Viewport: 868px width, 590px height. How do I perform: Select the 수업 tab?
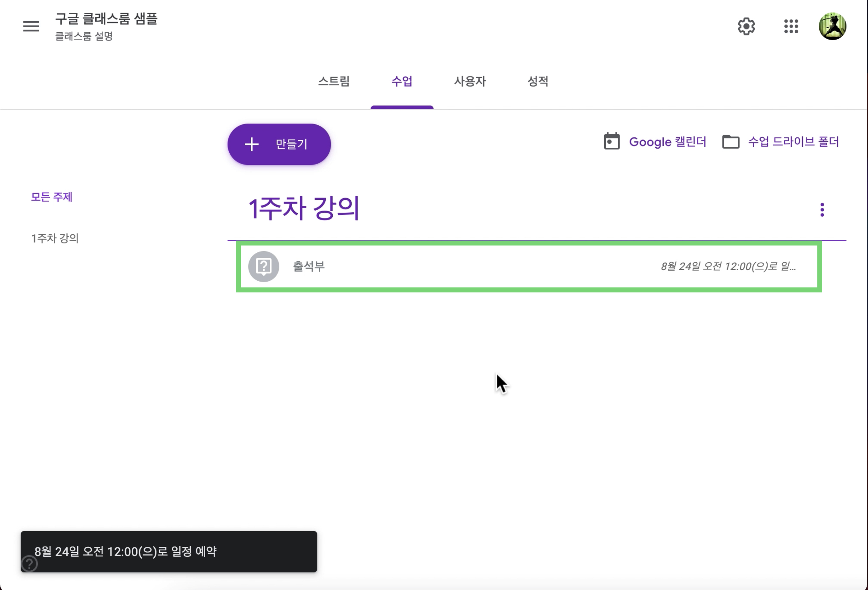(402, 81)
